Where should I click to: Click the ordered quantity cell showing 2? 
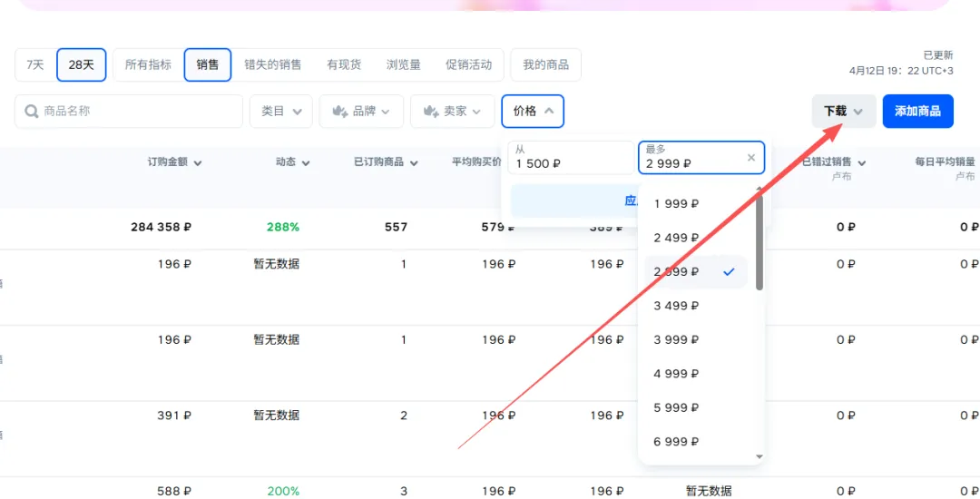tap(404, 416)
